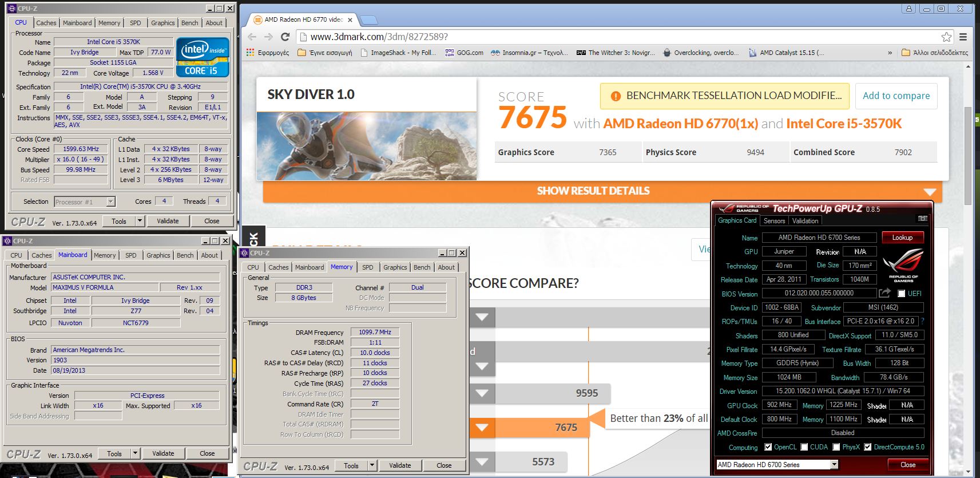This screenshot has width=980, height=478.
Task: Reload the 3DMark page in Chrome
Action: 285,37
